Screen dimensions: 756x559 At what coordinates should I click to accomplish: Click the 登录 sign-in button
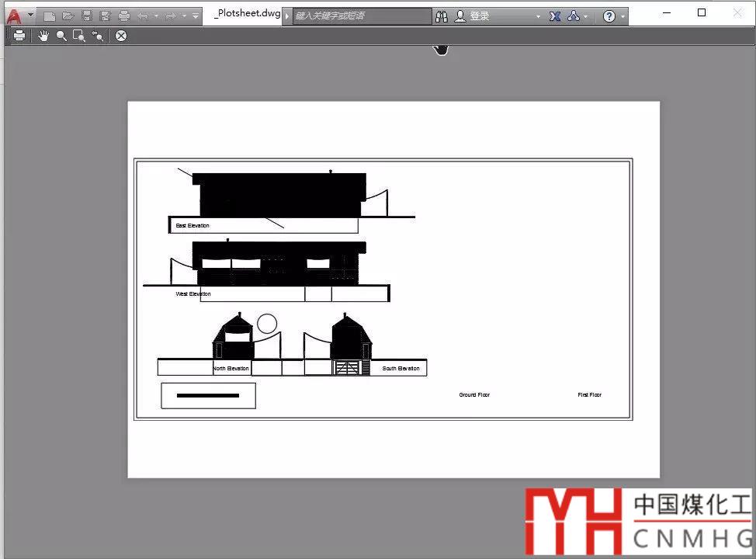(480, 16)
